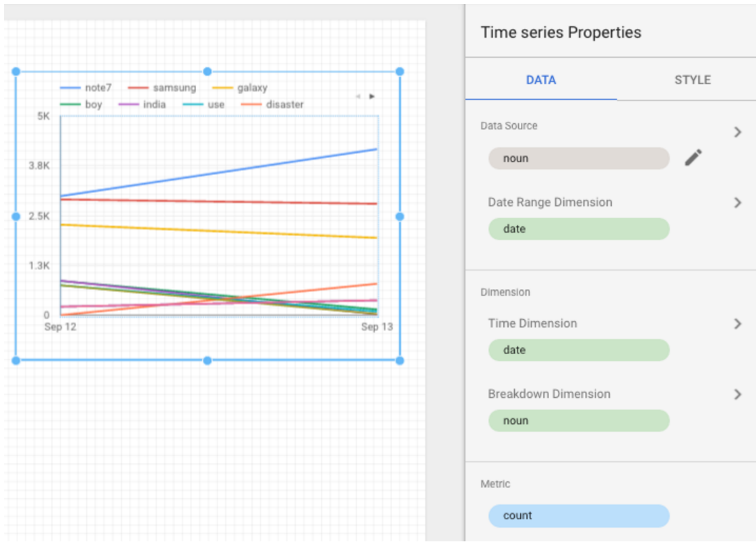Select the Breakdown Dimension noun chip

(579, 421)
